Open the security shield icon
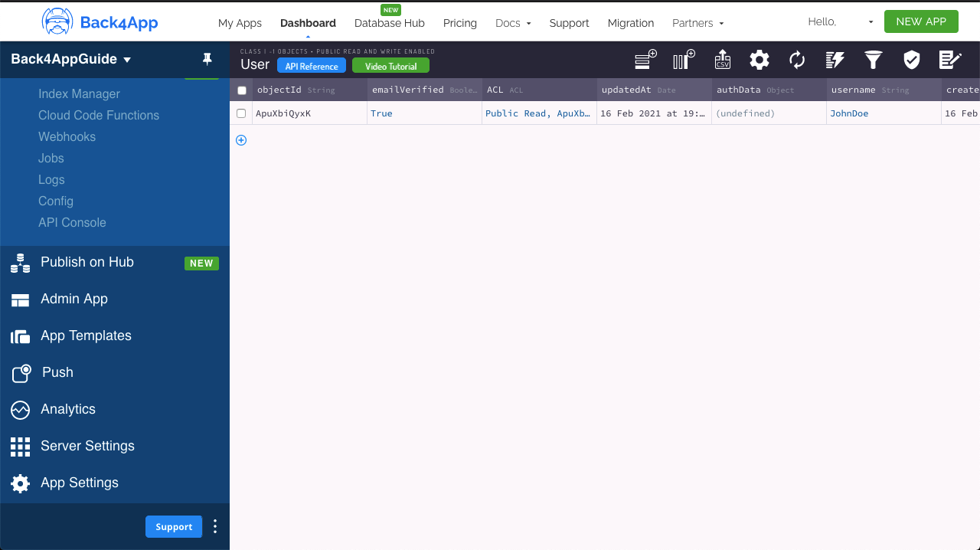 [x=911, y=60]
